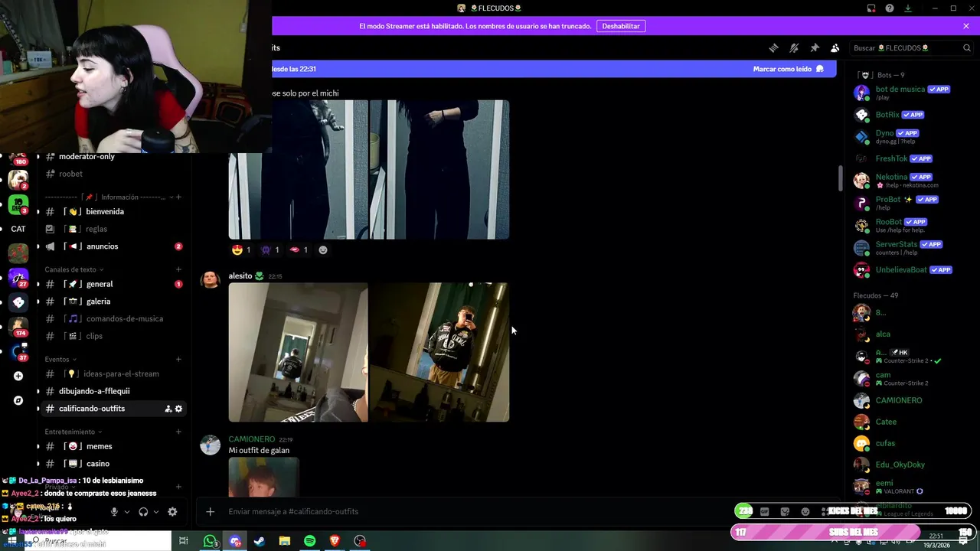Image resolution: width=980 pixels, height=551 pixels.
Task: Open headphone output options chevron
Action: click(156, 512)
